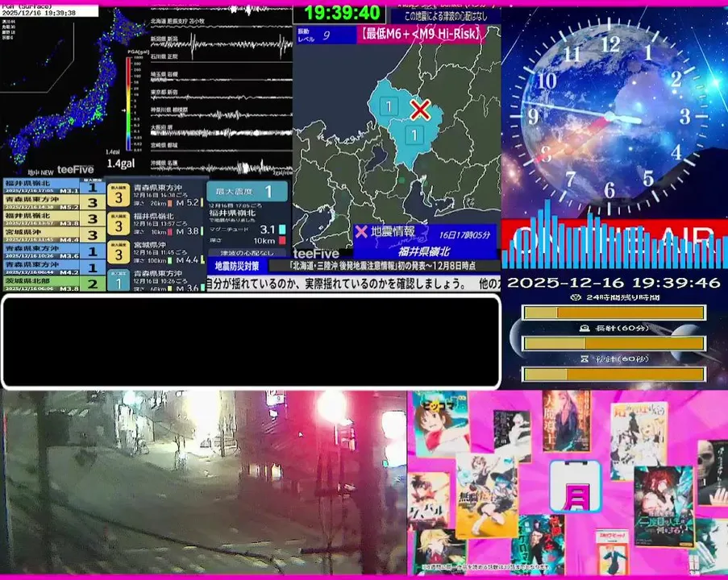Click the 新潟県 新潟 seismograph trace label
This screenshot has height=580, width=728.
[x=164, y=39]
